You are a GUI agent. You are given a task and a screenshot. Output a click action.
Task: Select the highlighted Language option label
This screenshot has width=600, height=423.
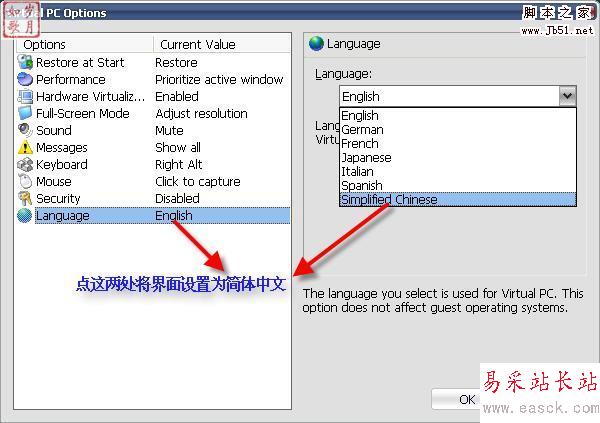[x=62, y=216]
